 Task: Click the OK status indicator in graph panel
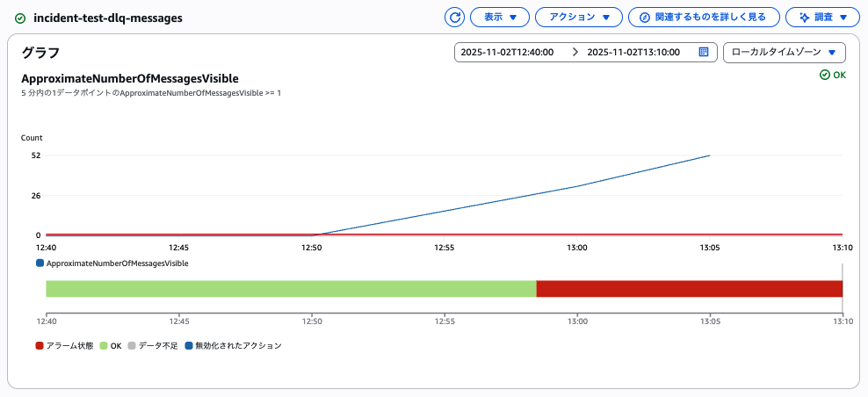[x=832, y=75]
